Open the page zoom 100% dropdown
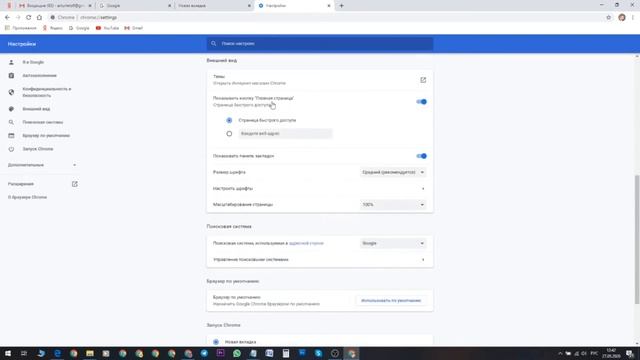640x360 pixels. click(393, 204)
